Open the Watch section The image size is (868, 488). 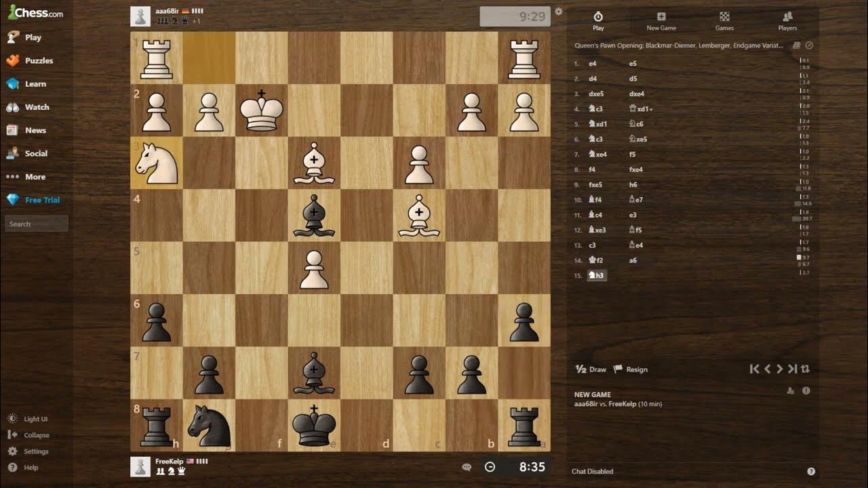28,107
